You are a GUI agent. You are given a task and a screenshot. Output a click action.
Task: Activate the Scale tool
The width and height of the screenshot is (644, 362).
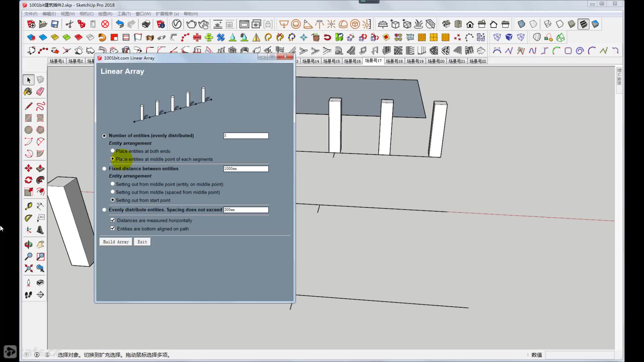pyautogui.click(x=29, y=192)
